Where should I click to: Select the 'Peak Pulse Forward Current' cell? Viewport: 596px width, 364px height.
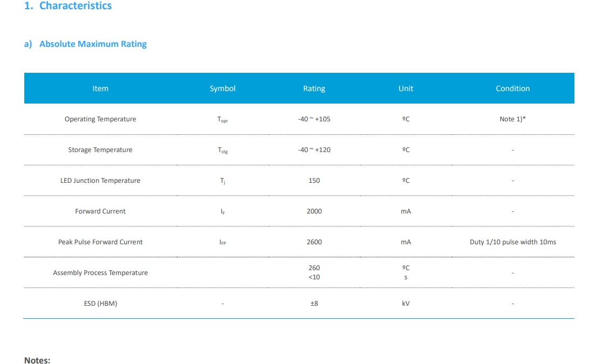coord(100,242)
